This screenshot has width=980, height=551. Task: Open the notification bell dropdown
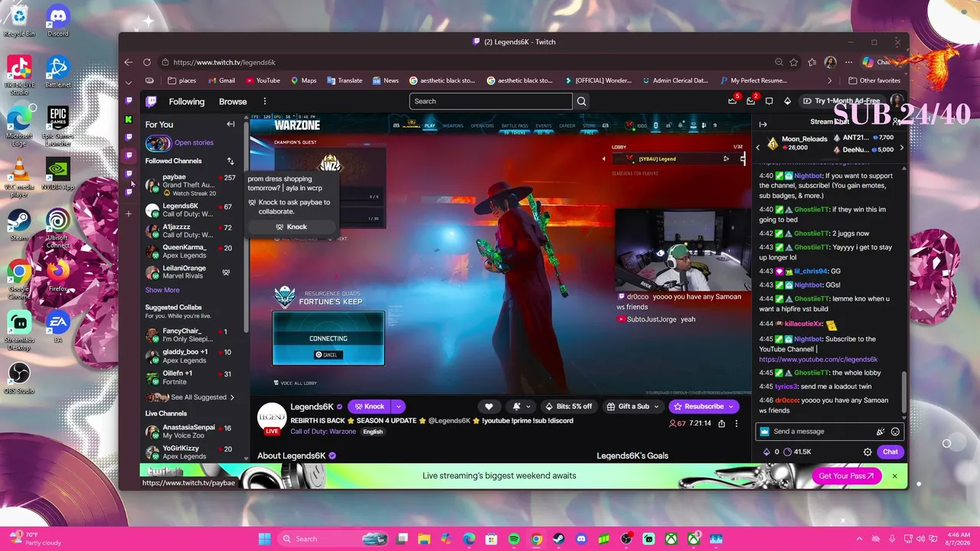[521, 406]
